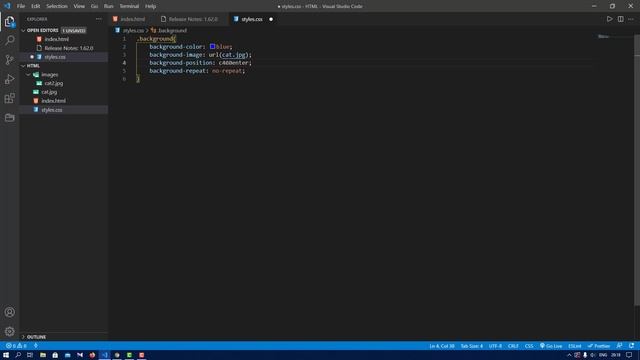
Task: Click the unsaved dot on the styles.css tab
Action: (271, 19)
